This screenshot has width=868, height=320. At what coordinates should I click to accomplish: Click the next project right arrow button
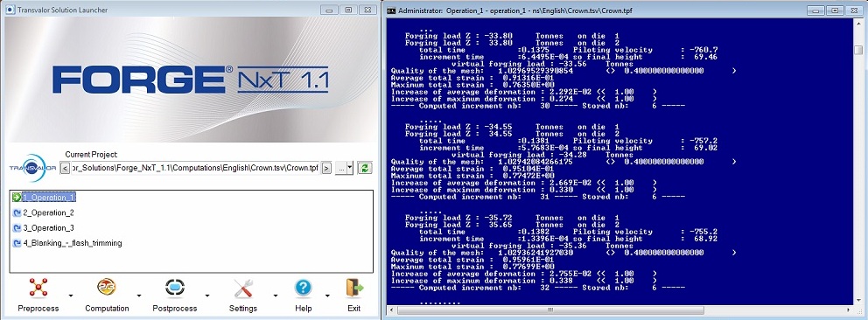click(326, 168)
